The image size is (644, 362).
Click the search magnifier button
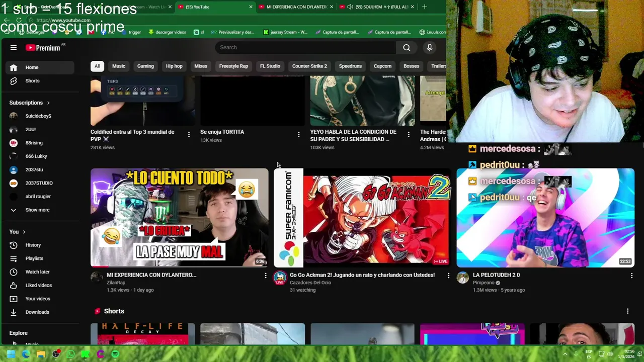pos(407,47)
